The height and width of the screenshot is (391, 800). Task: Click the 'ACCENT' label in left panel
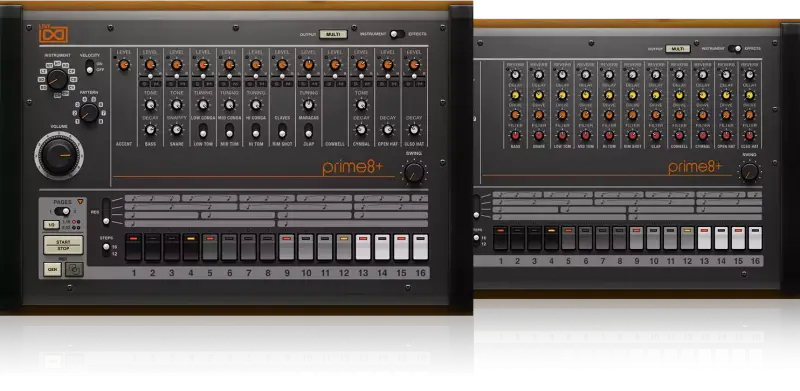[x=123, y=144]
